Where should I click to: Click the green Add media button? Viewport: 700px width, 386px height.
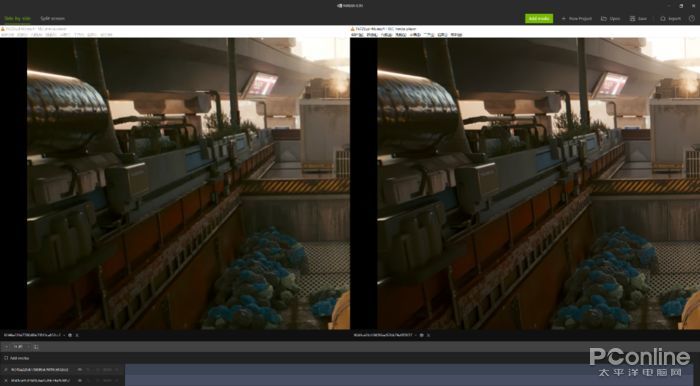539,18
